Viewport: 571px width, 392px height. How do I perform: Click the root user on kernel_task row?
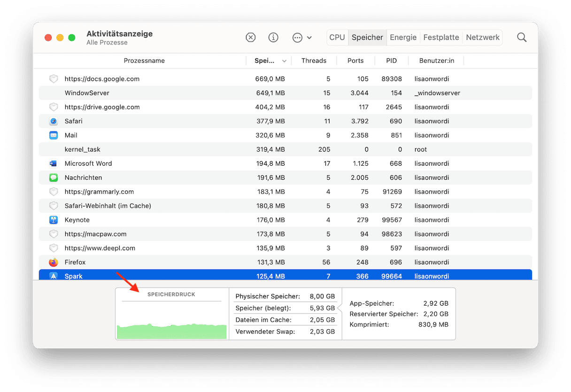point(421,149)
